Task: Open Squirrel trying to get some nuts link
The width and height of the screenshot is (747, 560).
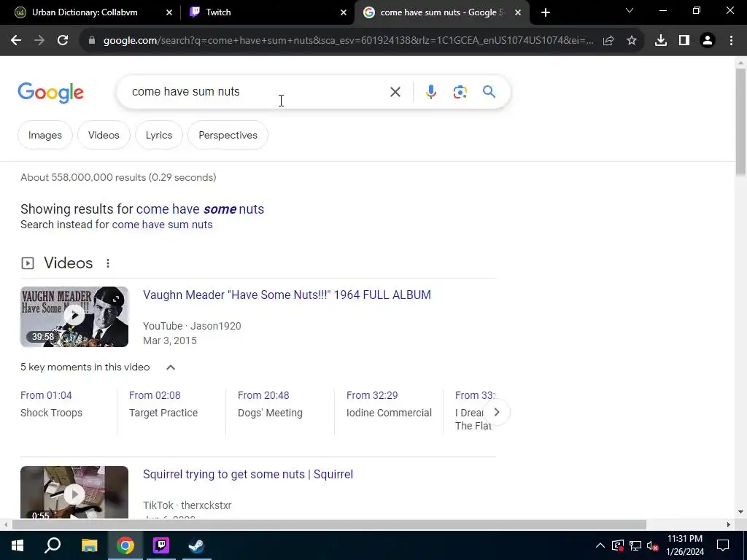Action: (248, 474)
